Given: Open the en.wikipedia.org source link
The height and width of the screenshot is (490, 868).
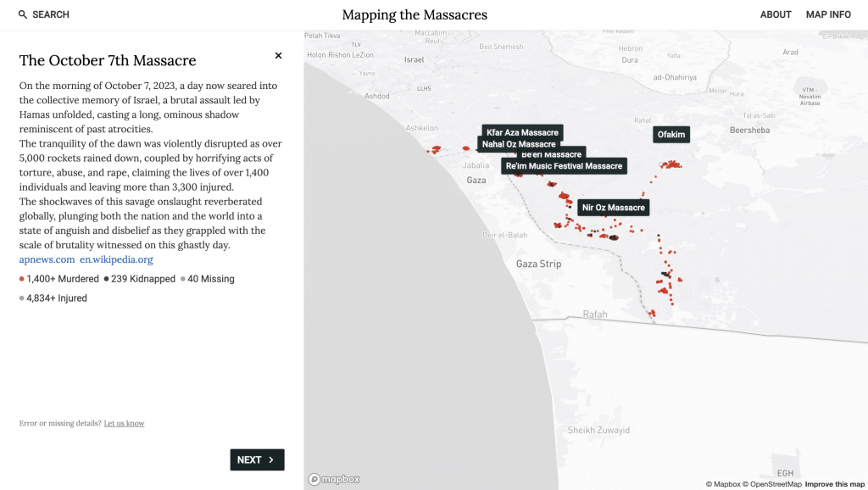Looking at the screenshot, I should pos(116,259).
